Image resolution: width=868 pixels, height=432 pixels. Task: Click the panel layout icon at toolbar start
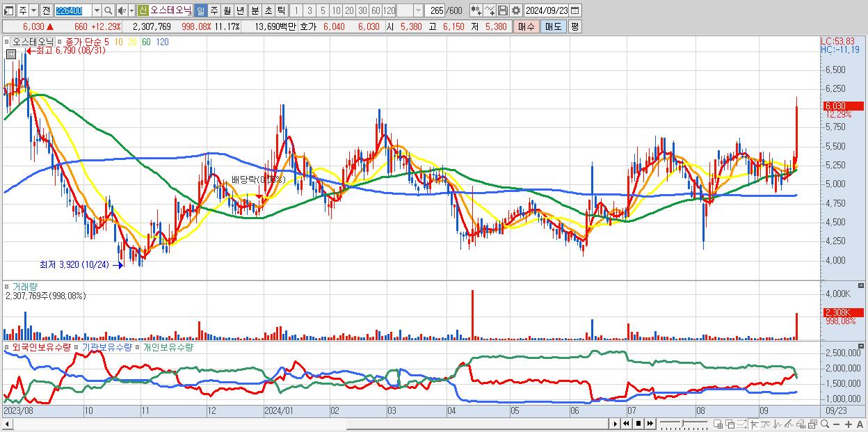(x=8, y=10)
